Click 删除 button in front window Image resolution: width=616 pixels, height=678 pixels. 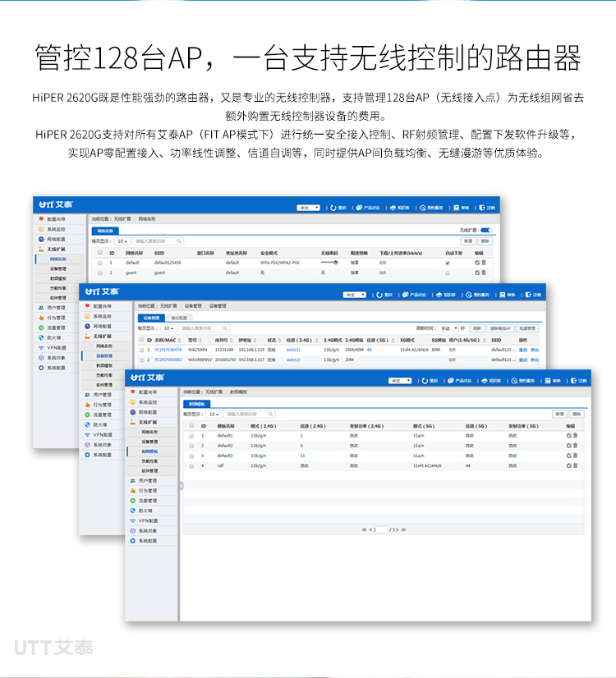point(577,414)
